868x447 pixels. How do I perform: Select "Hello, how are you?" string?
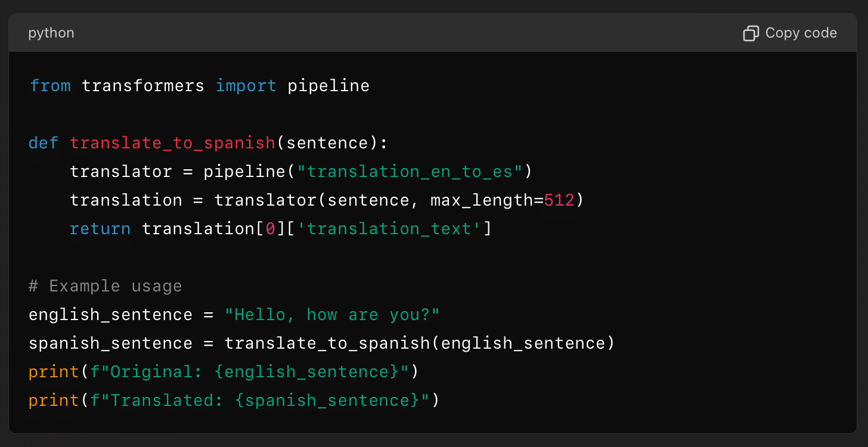[x=331, y=314]
